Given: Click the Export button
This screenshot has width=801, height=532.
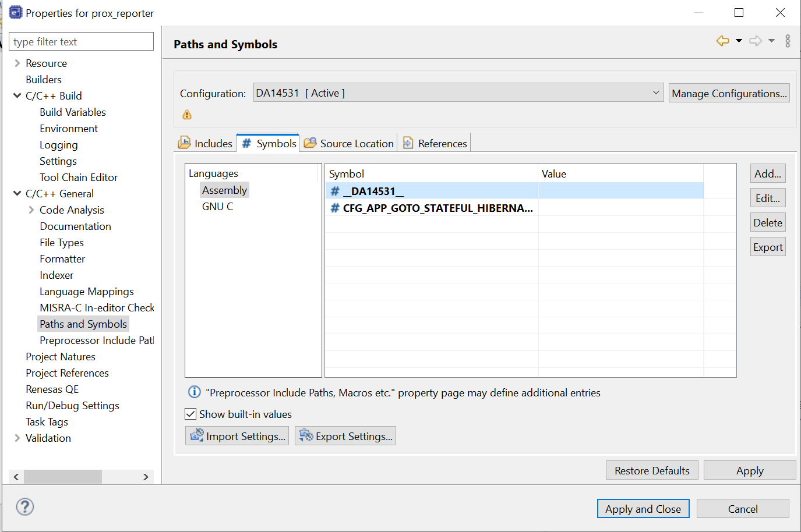Looking at the screenshot, I should coord(768,247).
